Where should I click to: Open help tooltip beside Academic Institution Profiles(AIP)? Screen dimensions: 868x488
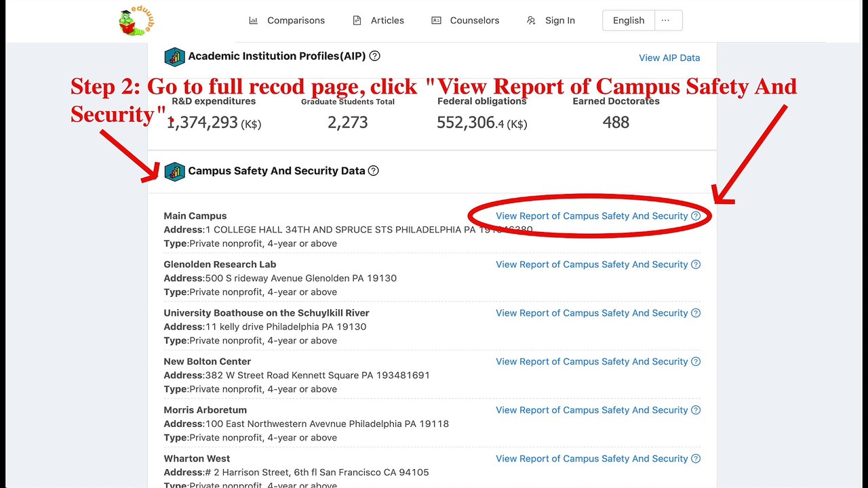(x=374, y=56)
